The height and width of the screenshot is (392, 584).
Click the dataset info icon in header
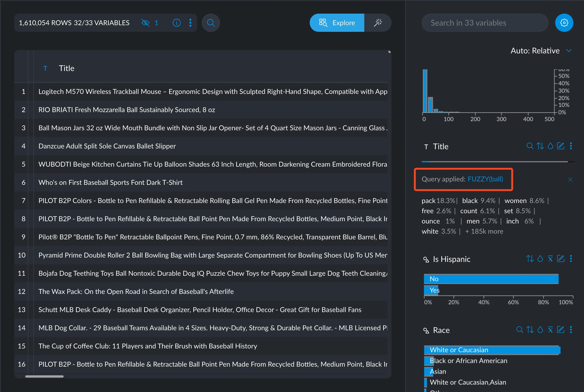pyautogui.click(x=177, y=23)
